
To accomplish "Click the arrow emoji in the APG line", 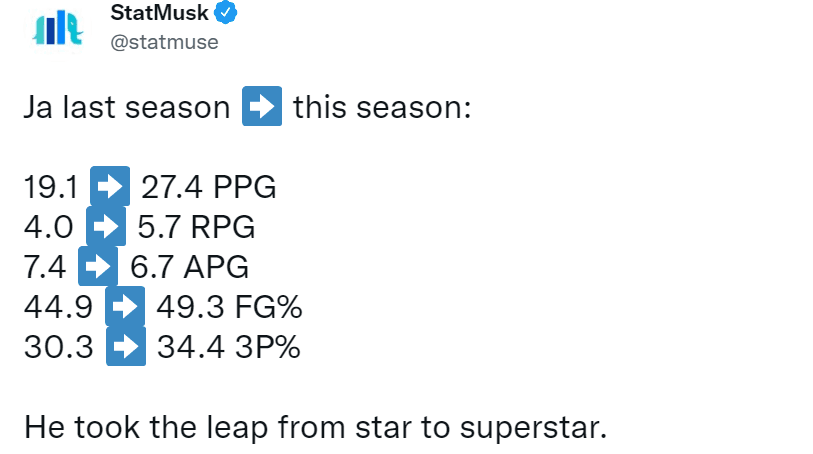I will pos(98,267).
